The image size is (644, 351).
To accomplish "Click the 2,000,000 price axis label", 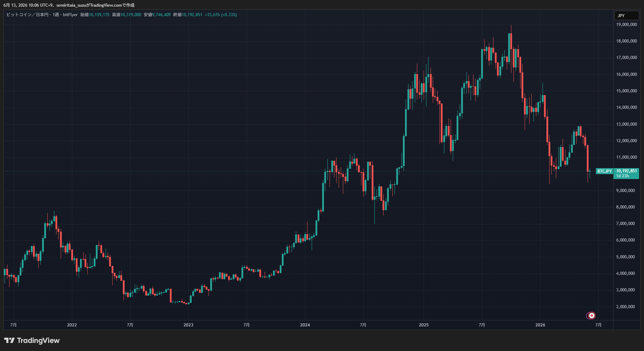I will 625,307.
